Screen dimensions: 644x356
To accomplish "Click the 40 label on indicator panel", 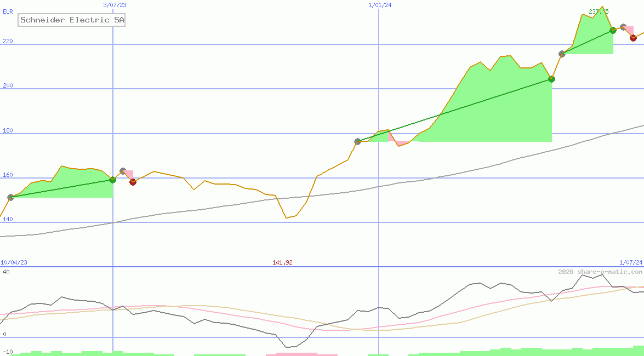I will coord(6,272).
